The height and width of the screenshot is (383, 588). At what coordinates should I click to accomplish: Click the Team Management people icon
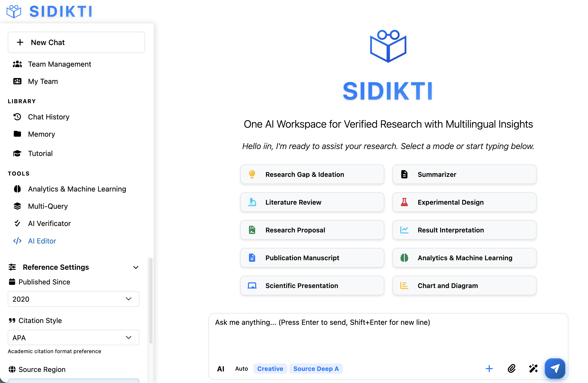(17, 64)
